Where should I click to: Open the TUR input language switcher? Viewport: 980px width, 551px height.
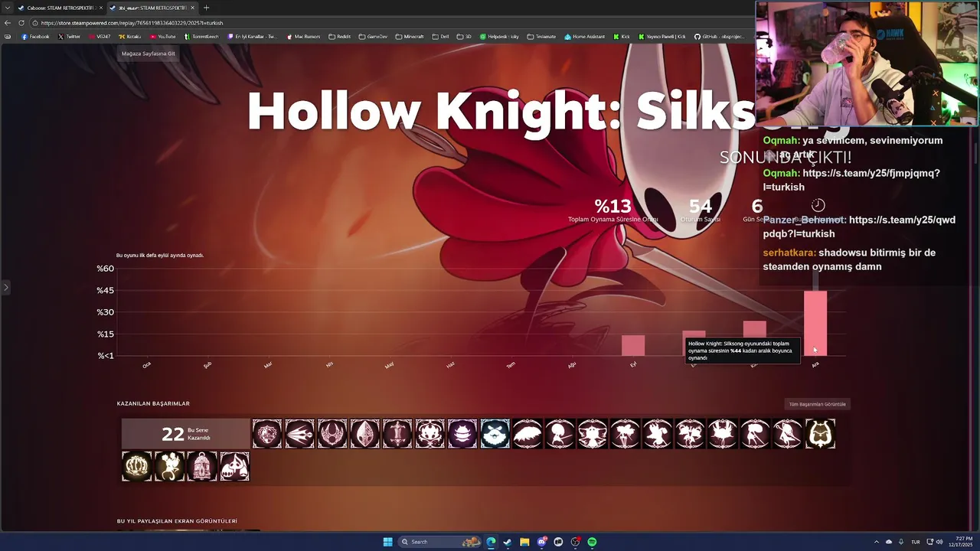pyautogui.click(x=915, y=542)
